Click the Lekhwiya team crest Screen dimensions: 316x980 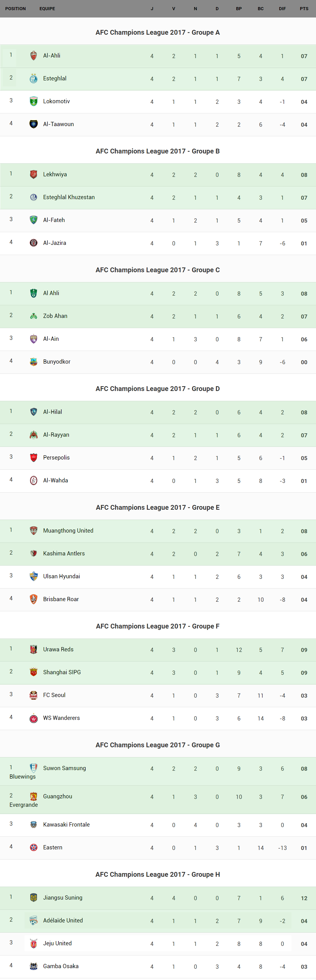pyautogui.click(x=34, y=174)
